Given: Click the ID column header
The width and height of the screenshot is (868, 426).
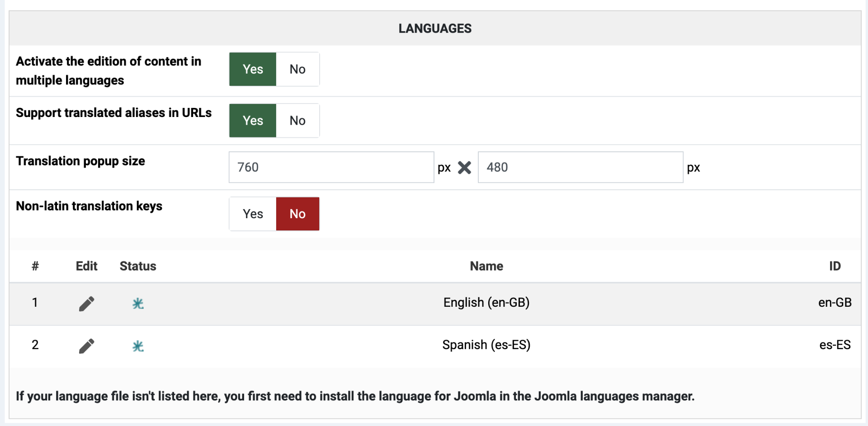Looking at the screenshot, I should [835, 266].
